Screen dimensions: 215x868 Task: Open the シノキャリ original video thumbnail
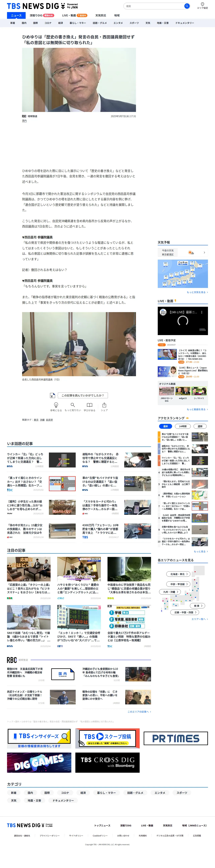[x=199, y=391]
